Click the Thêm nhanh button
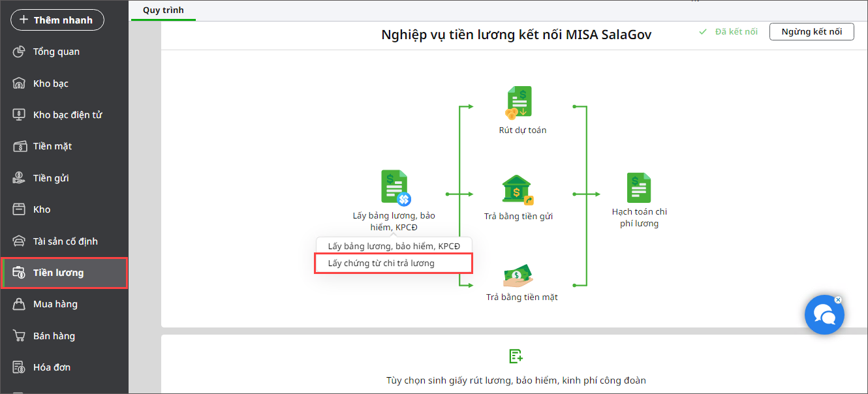The width and height of the screenshot is (868, 394). point(57,20)
